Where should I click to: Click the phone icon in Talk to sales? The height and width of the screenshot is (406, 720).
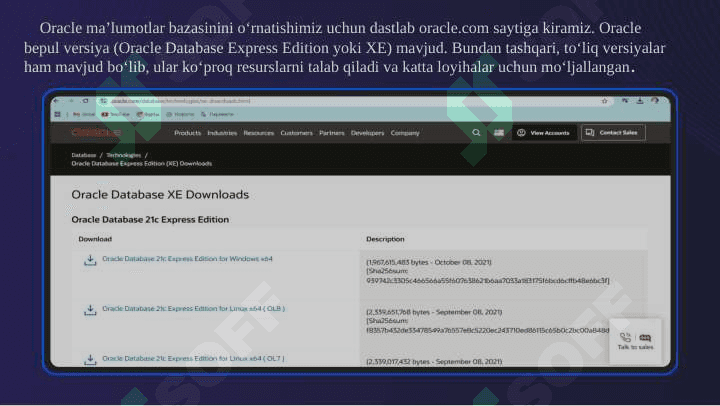pyautogui.click(x=625, y=338)
